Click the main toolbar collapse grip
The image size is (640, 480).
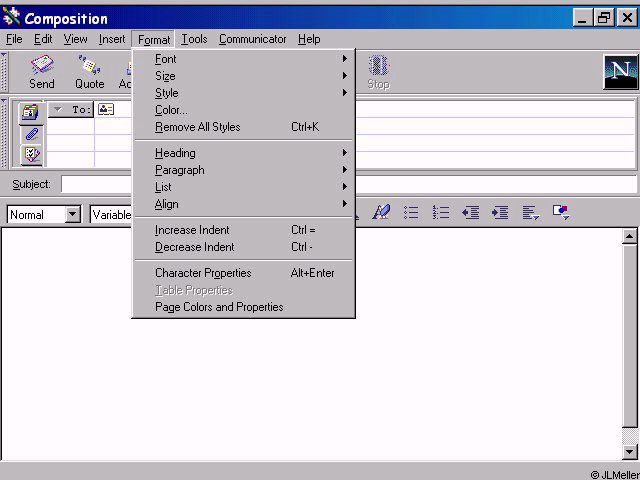(x=4, y=72)
